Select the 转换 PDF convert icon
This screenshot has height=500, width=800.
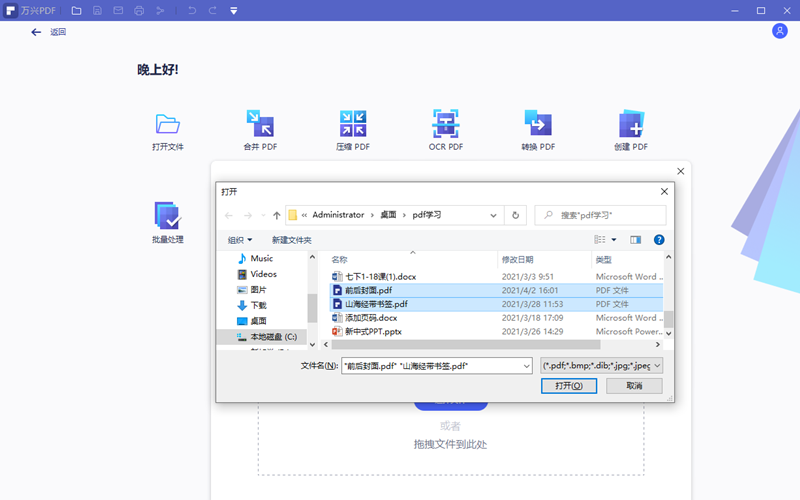(538, 124)
